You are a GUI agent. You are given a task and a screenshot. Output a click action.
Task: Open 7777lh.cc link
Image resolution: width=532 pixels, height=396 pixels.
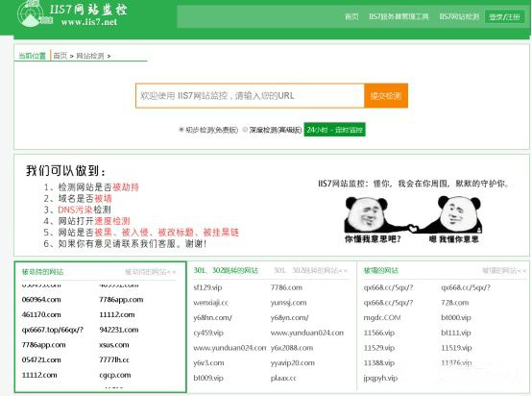coord(114,359)
